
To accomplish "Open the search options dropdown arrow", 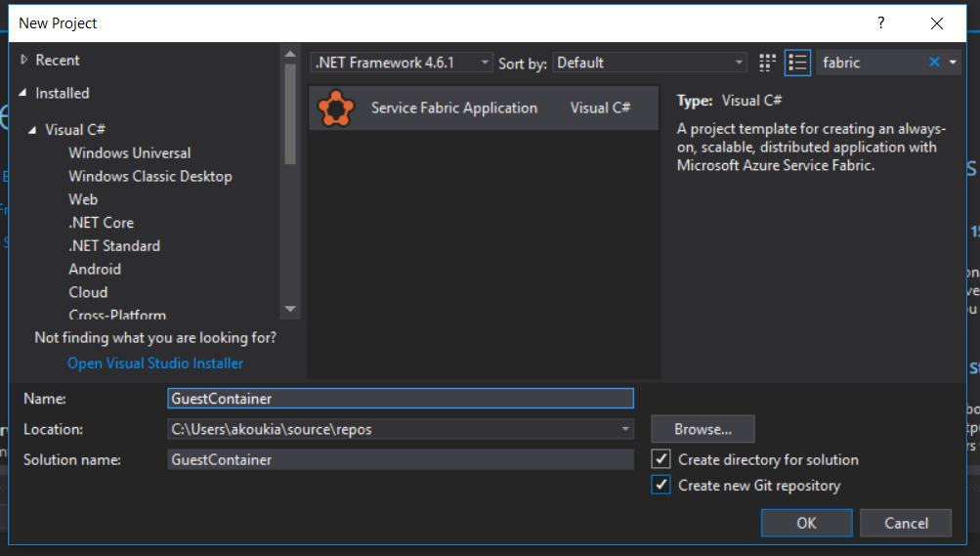I will pos(953,63).
